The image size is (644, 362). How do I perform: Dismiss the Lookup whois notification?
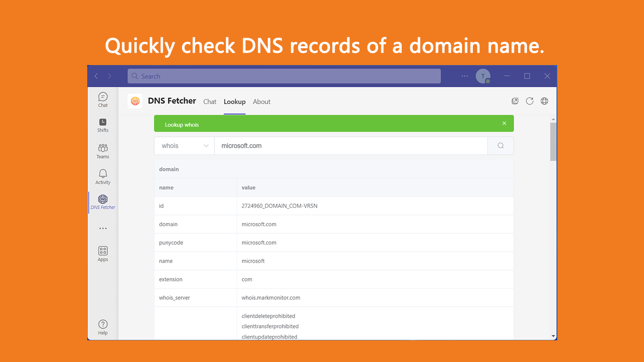[x=504, y=123]
